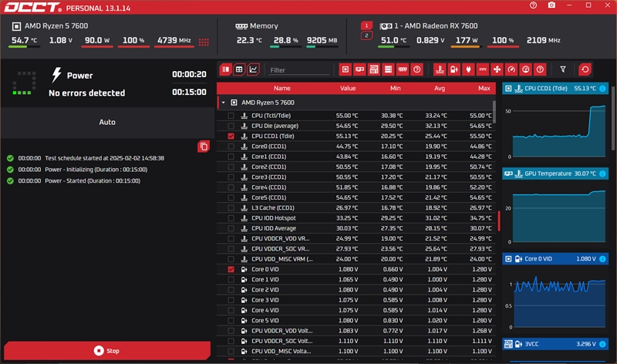This screenshot has height=364, width=617.
Task: Select 'Power - Started (Duration : 00:15:00)' log entry
Action: (93, 181)
